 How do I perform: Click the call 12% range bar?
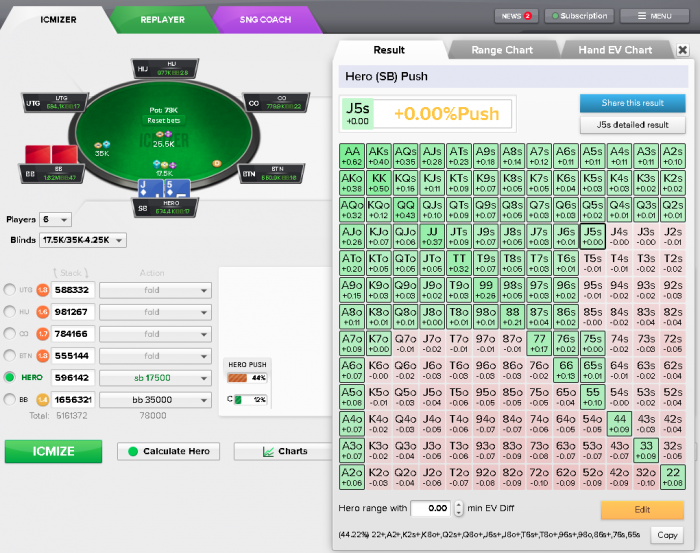click(250, 399)
